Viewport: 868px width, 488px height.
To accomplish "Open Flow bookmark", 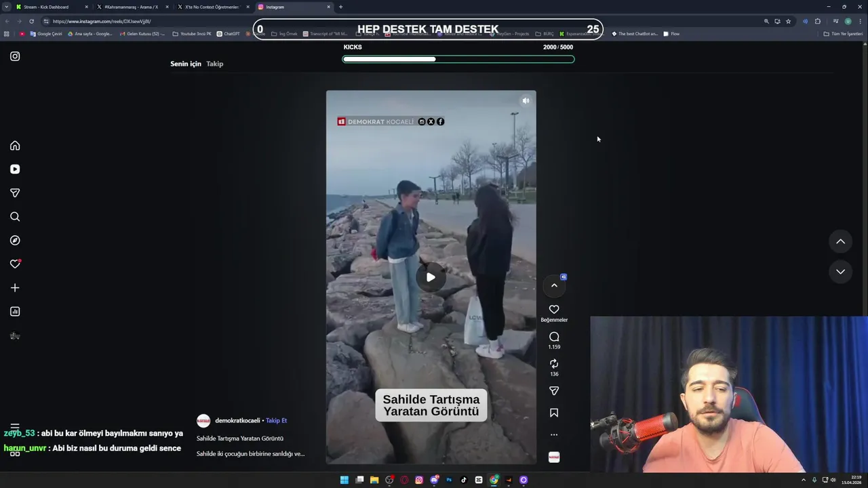I will pyautogui.click(x=671, y=34).
